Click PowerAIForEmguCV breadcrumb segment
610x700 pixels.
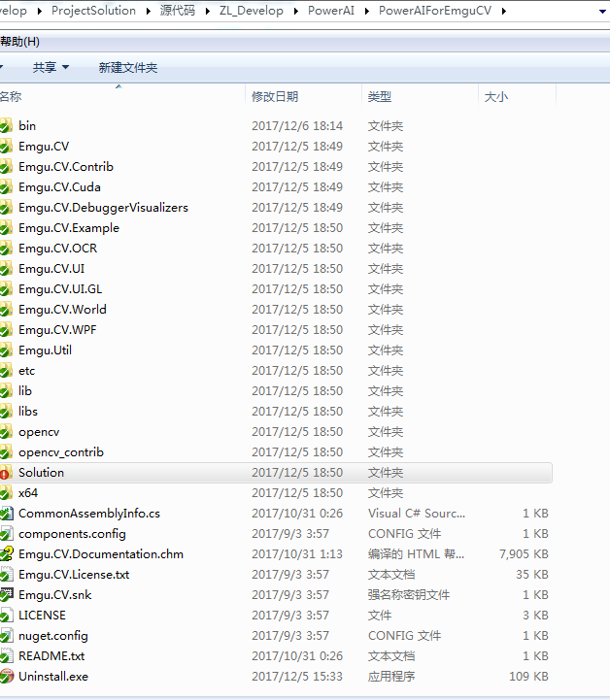point(435,11)
